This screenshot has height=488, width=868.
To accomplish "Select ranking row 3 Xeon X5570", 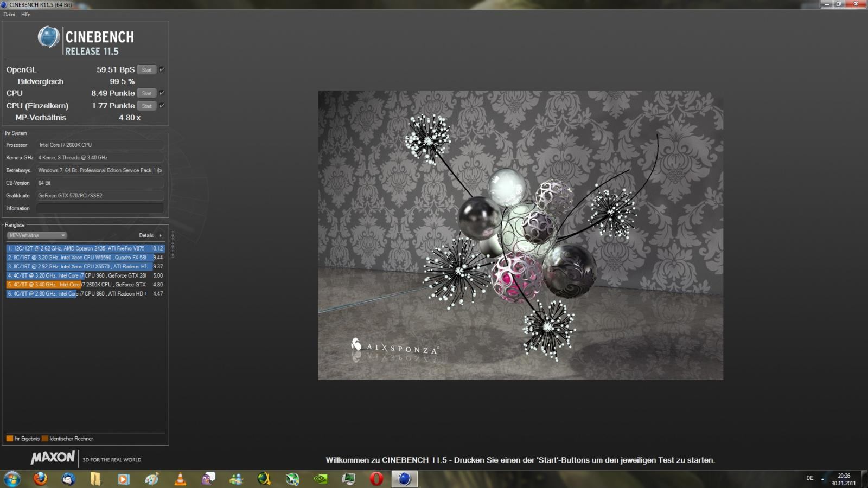I will [x=85, y=266].
